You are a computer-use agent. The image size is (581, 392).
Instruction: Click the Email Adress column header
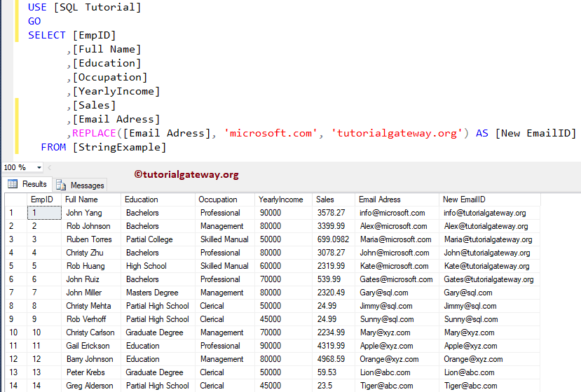point(397,199)
